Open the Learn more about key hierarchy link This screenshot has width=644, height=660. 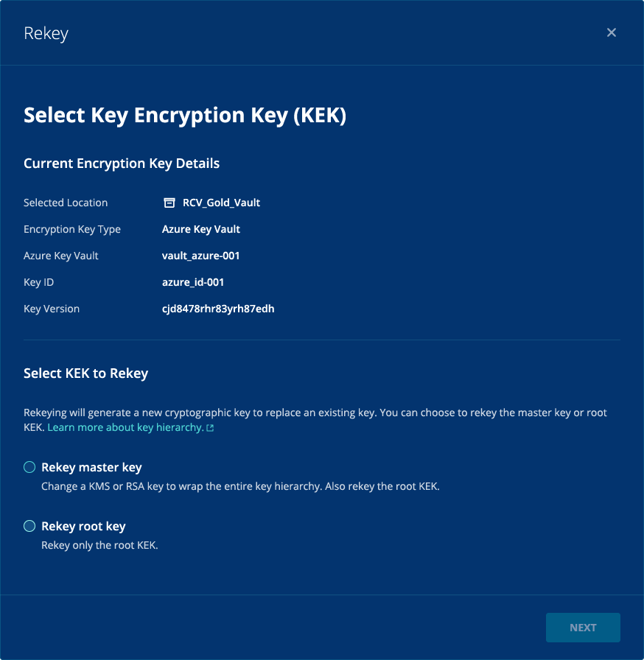[125, 428]
